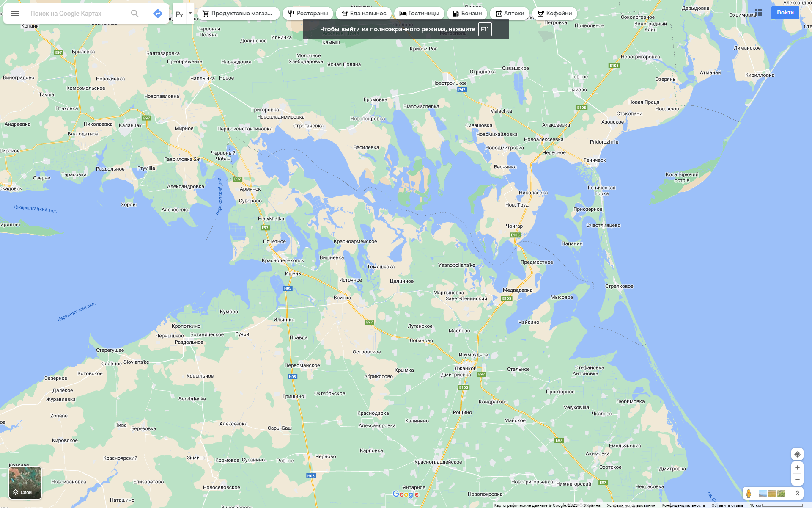
Task: Filter by Аптеки category chip
Action: click(509, 14)
